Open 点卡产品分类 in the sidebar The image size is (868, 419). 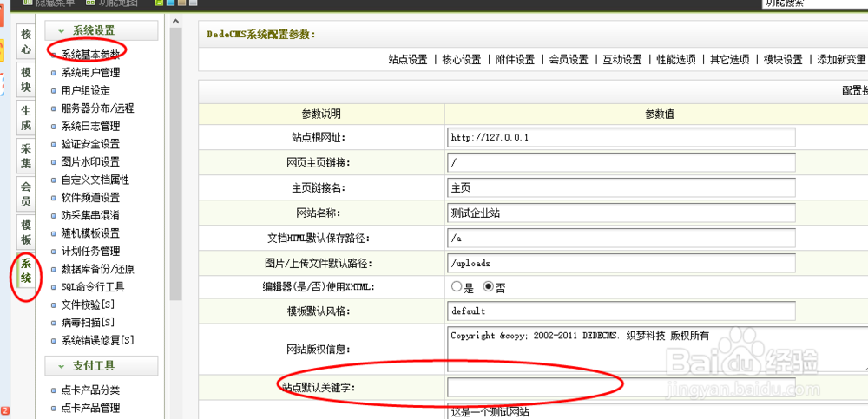90,390
